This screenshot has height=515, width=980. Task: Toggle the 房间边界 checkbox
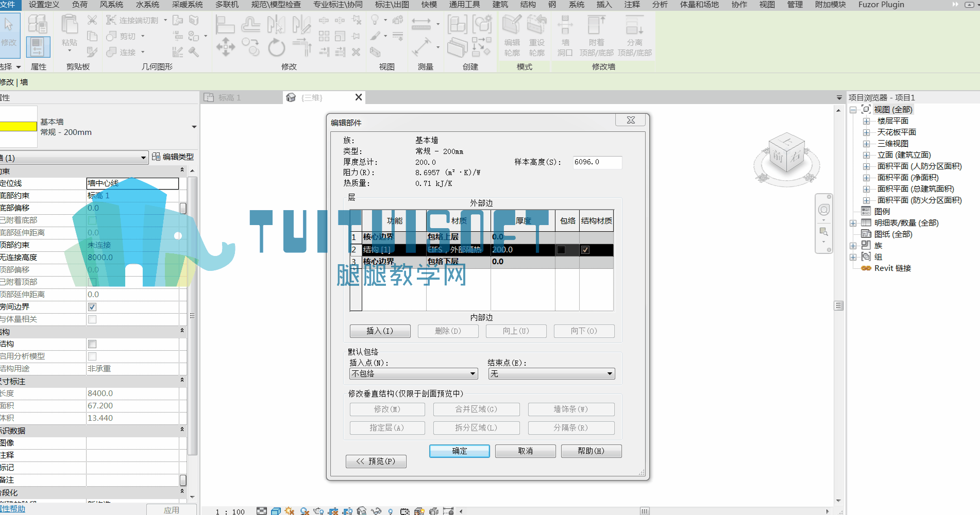click(x=92, y=307)
